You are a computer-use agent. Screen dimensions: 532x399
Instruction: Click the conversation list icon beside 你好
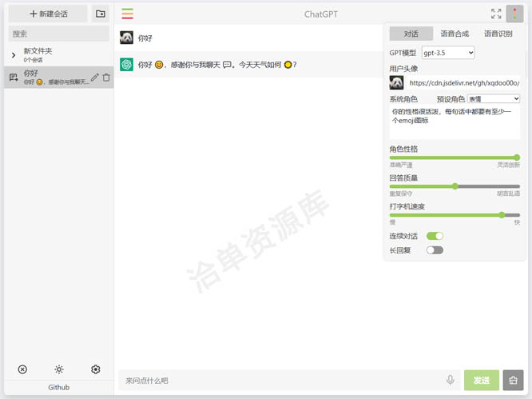[14, 78]
